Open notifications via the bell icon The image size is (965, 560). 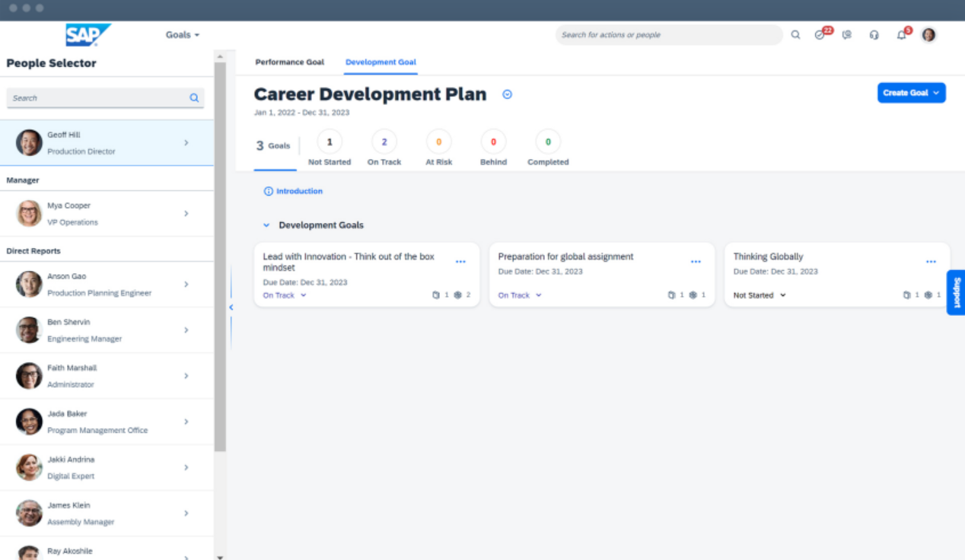click(901, 34)
